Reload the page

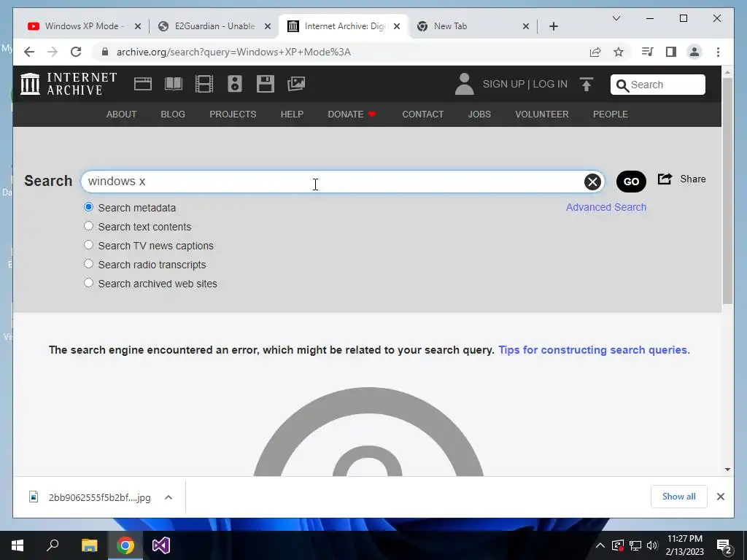coord(76,52)
